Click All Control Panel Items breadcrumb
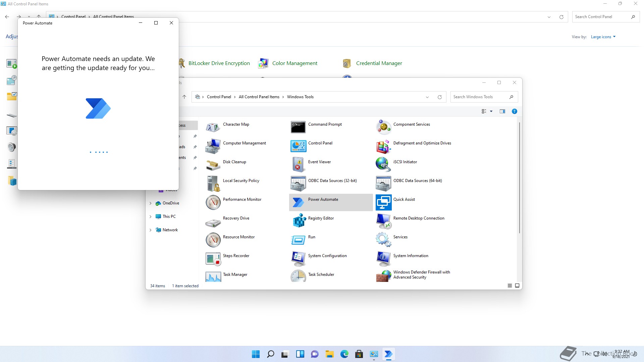This screenshot has width=644, height=362. tap(259, 97)
